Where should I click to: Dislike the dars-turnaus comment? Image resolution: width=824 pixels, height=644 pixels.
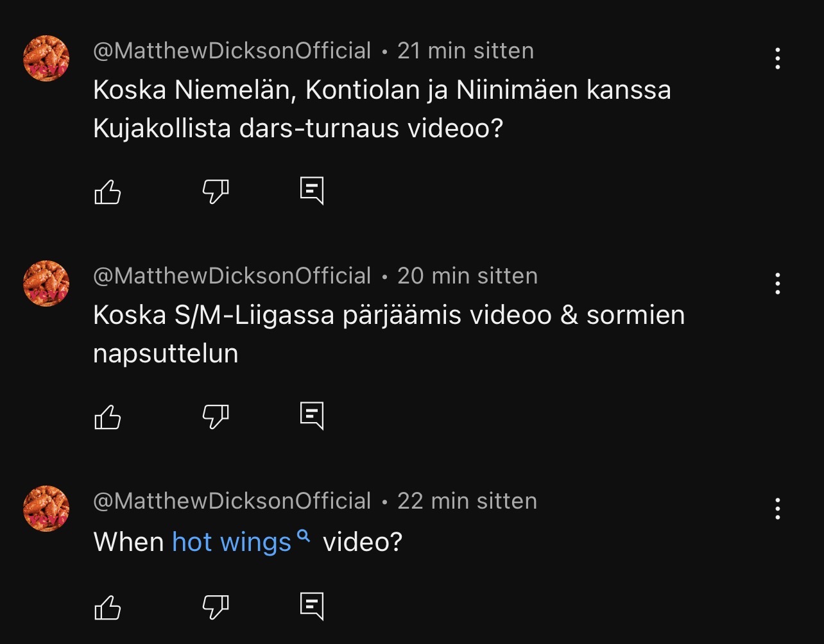click(x=216, y=191)
